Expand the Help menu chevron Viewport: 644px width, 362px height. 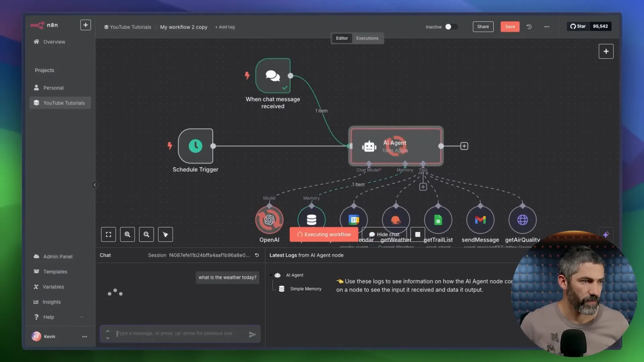pos(82,317)
